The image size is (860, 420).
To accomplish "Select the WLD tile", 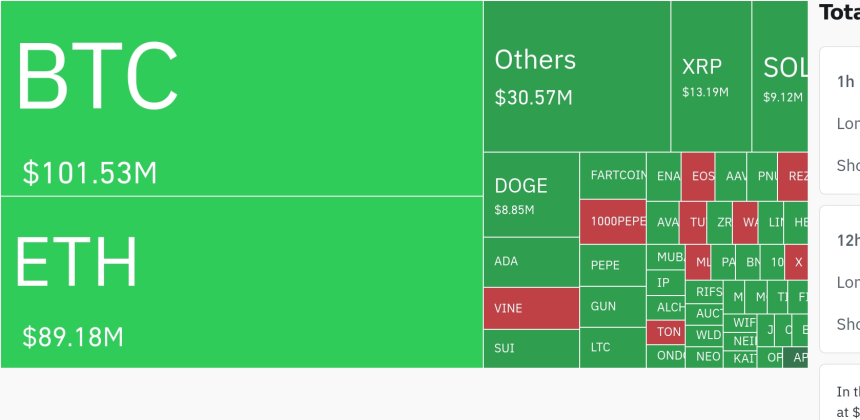I will (708, 334).
